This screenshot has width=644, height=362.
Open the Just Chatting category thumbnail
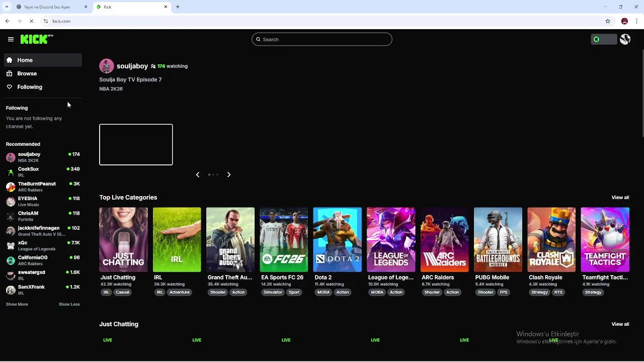coord(123,240)
